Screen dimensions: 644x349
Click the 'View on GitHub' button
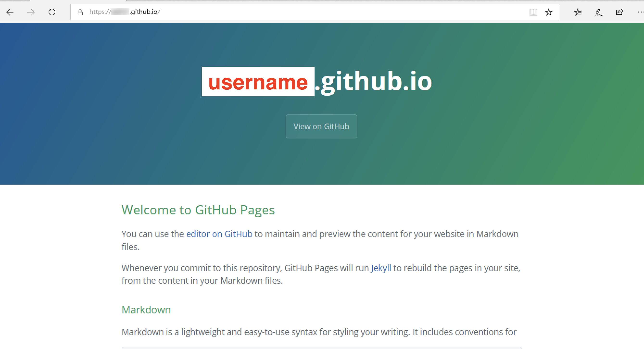(322, 126)
